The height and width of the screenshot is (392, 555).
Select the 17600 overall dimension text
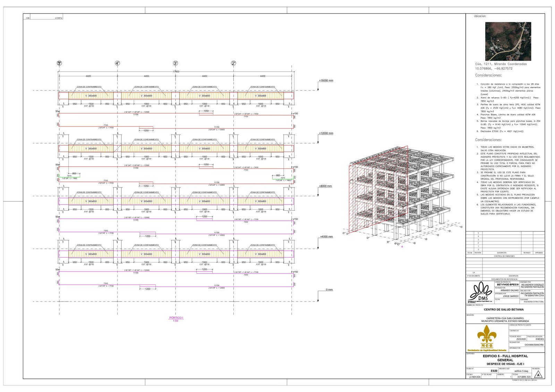coord(176,72)
